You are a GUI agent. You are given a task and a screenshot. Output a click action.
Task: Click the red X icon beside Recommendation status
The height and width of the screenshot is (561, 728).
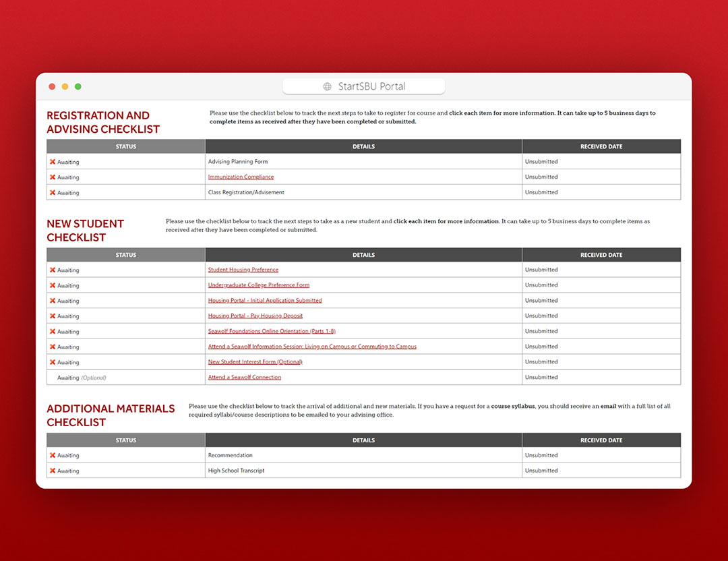click(x=53, y=454)
